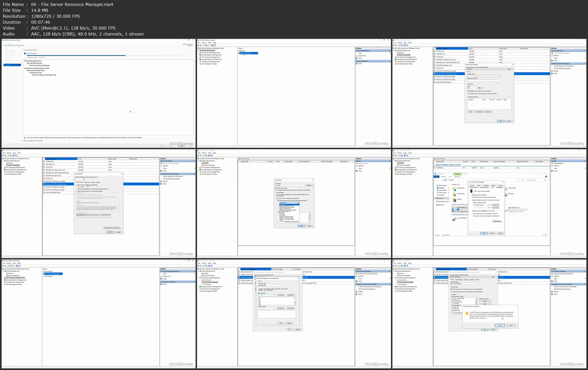Click Copy button in Create Quota Template dialog
The image size is (588, 370).
(509, 69)
